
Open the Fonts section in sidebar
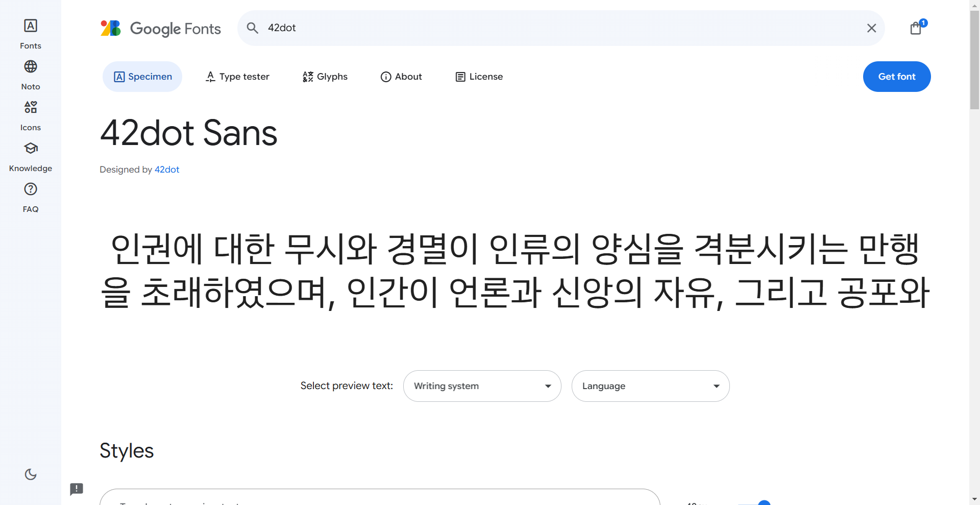point(31,34)
